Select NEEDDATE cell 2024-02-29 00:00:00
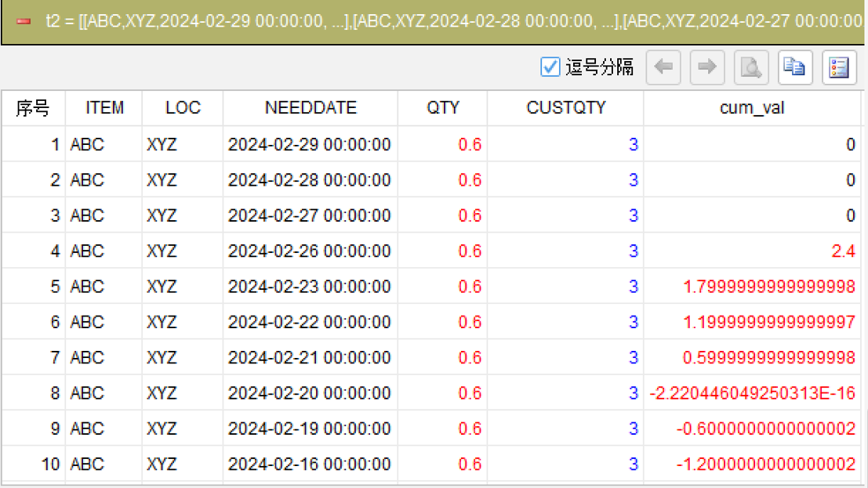This screenshot has width=868, height=488. 310,144
